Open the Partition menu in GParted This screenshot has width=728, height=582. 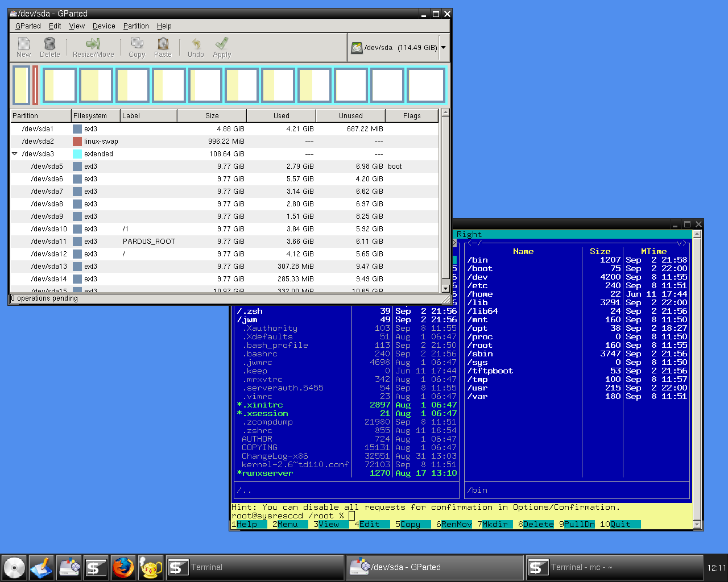136,26
